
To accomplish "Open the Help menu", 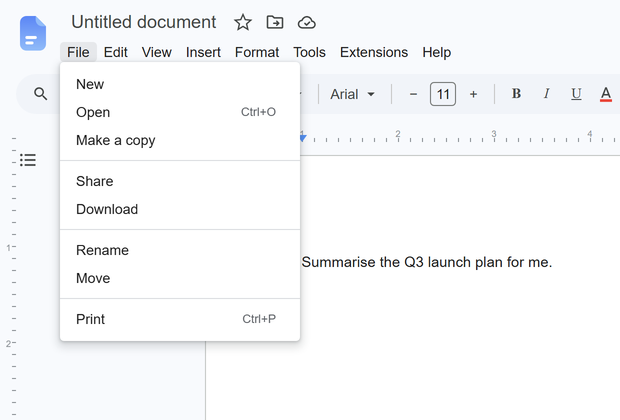I will point(437,52).
